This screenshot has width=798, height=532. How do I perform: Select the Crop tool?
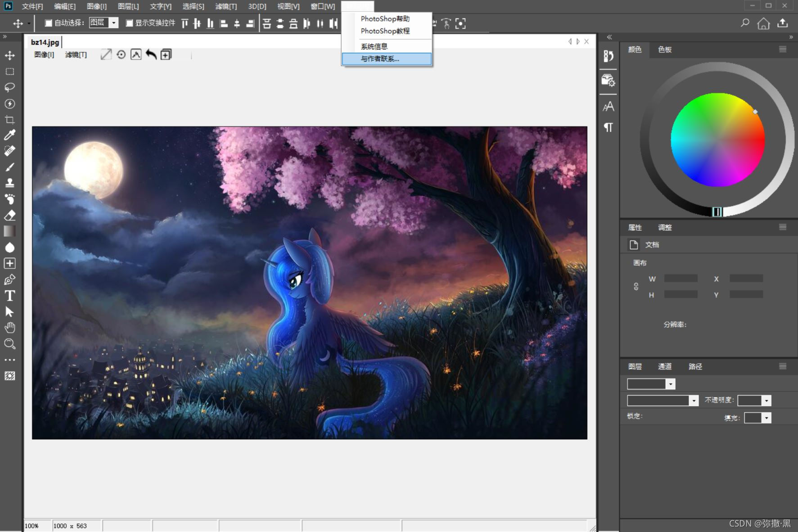[x=9, y=119]
